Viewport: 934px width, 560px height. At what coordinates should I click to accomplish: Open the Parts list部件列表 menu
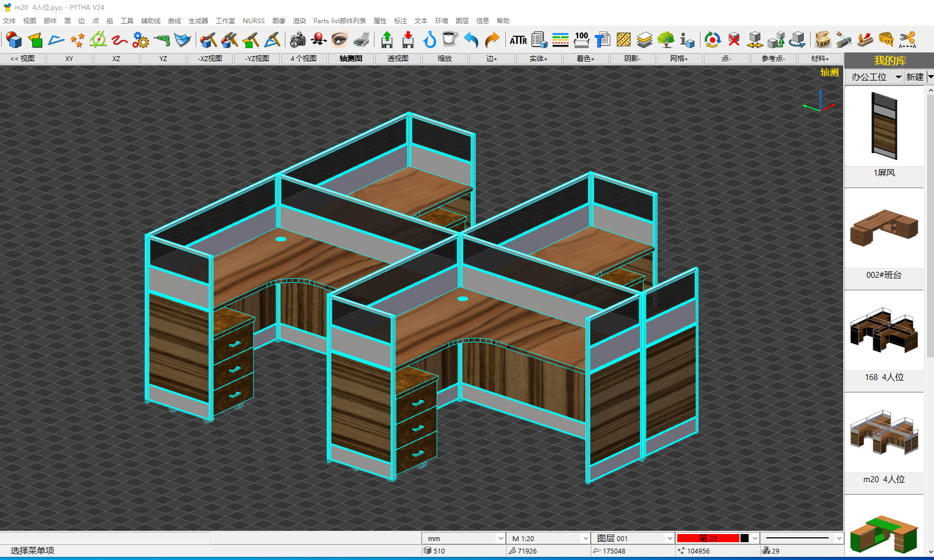click(x=339, y=21)
